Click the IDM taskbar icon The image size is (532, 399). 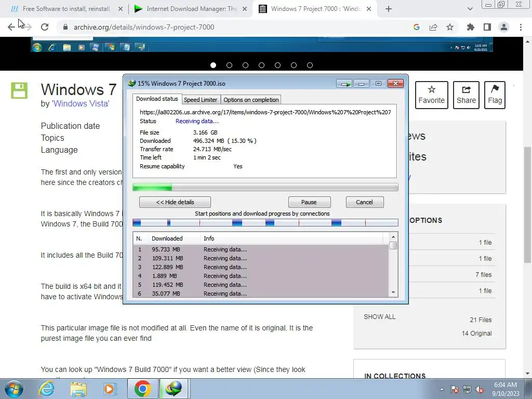[x=174, y=389]
